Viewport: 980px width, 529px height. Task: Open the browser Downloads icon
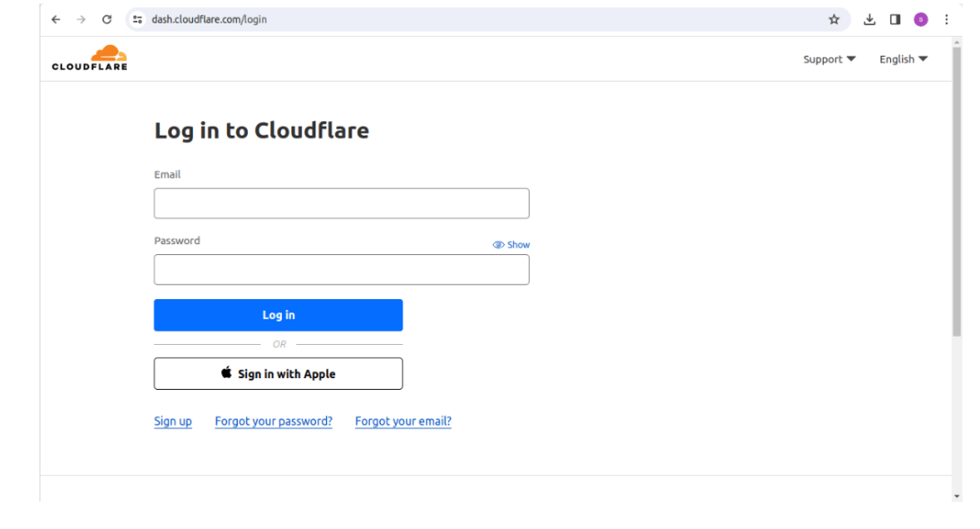coord(869,19)
